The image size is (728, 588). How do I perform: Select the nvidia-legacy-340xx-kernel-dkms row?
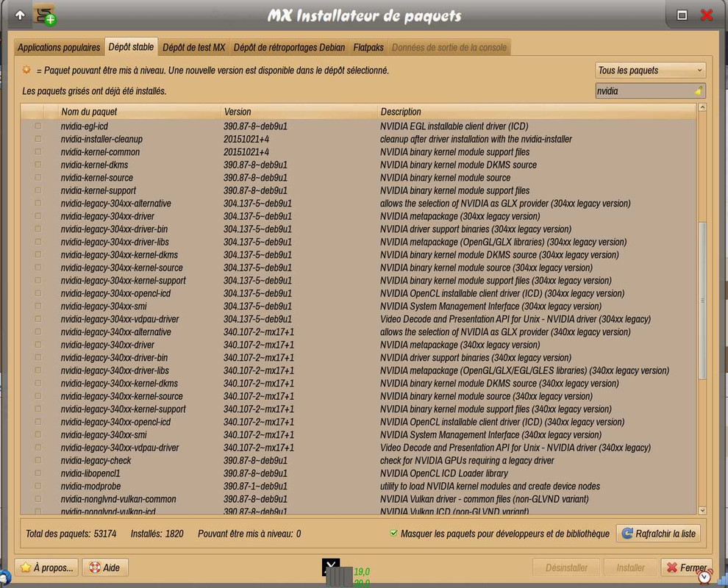358,384
